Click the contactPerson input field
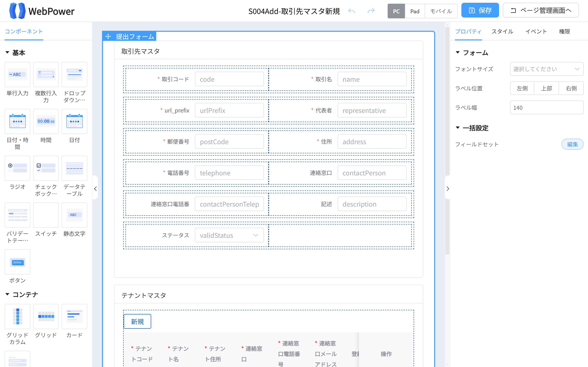Screen dimensions: 588x367 pyautogui.click(x=372, y=173)
